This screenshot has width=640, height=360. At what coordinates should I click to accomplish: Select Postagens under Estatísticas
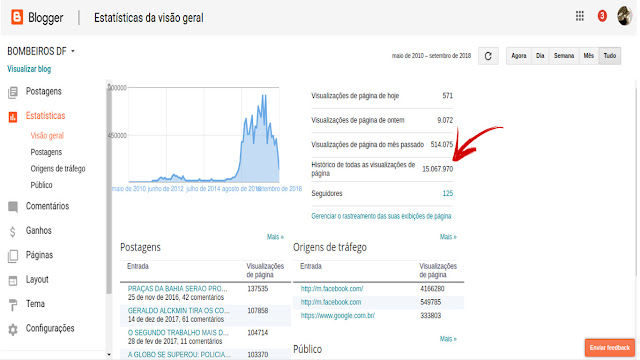pos(46,152)
